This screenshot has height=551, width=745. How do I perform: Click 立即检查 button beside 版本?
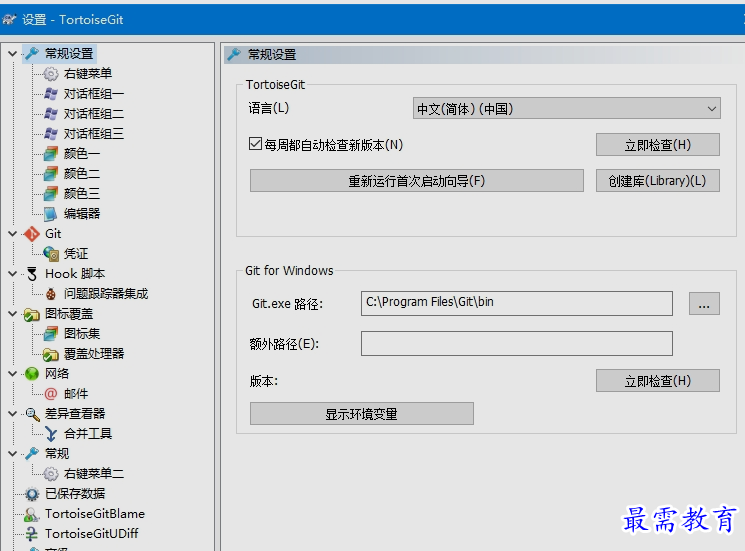[658, 381]
